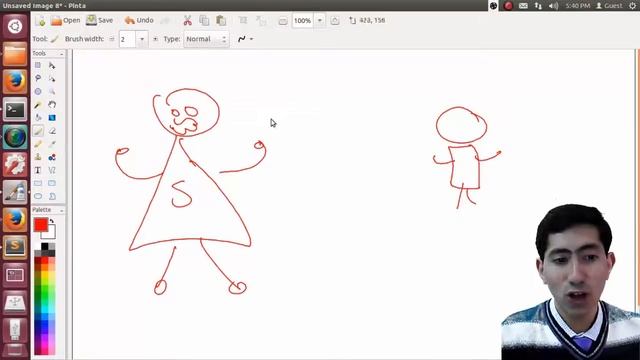Select the Rectangle shape tool
The height and width of the screenshot is (360, 640).
tap(38, 183)
